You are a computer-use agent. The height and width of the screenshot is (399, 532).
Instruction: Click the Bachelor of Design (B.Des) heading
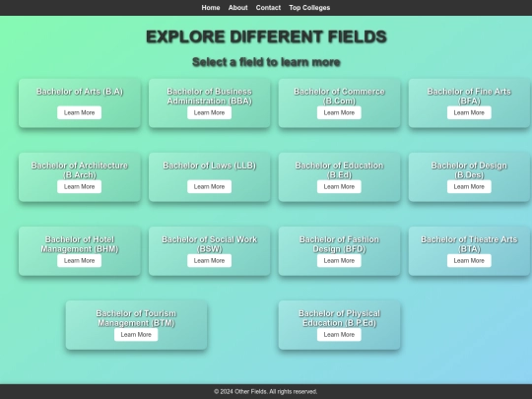[x=469, y=170]
